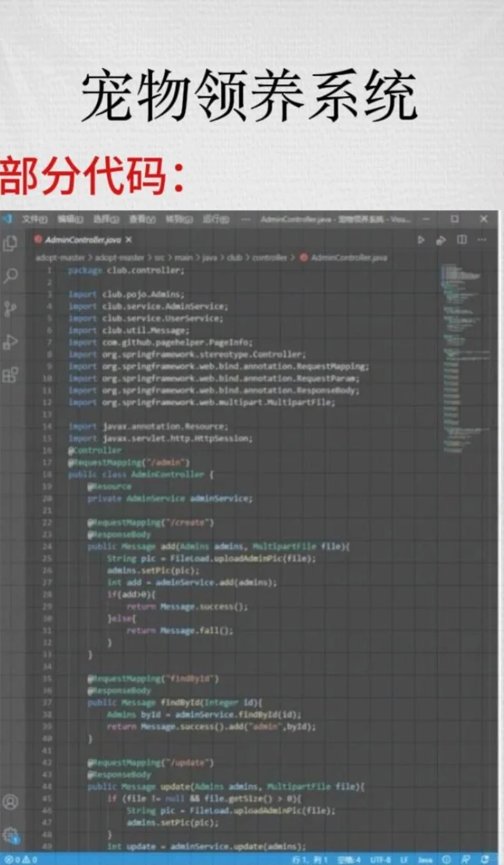Click the main breadcrumb segment
This screenshot has height=865, width=504.
tap(183, 258)
